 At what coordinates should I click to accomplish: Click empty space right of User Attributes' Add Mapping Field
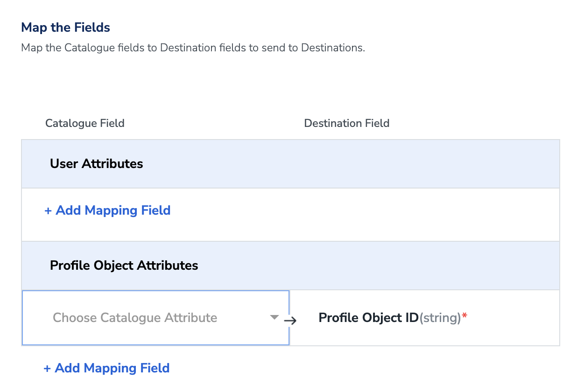[x=364, y=215]
